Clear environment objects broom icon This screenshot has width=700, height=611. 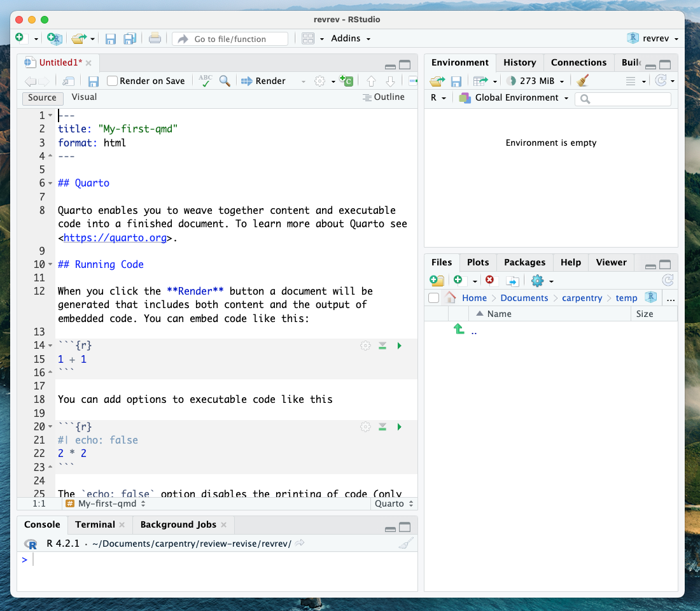(x=582, y=80)
